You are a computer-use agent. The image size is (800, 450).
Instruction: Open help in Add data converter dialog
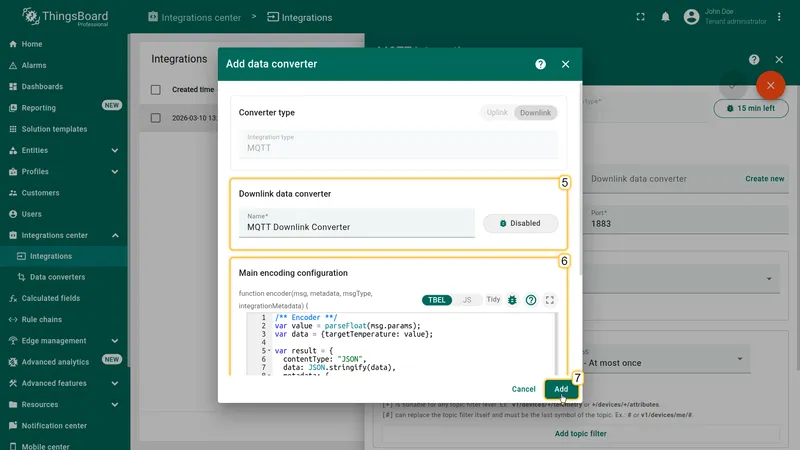(x=540, y=64)
